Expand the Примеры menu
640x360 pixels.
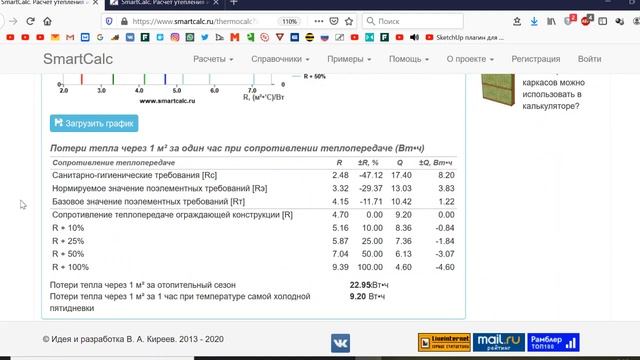349,59
